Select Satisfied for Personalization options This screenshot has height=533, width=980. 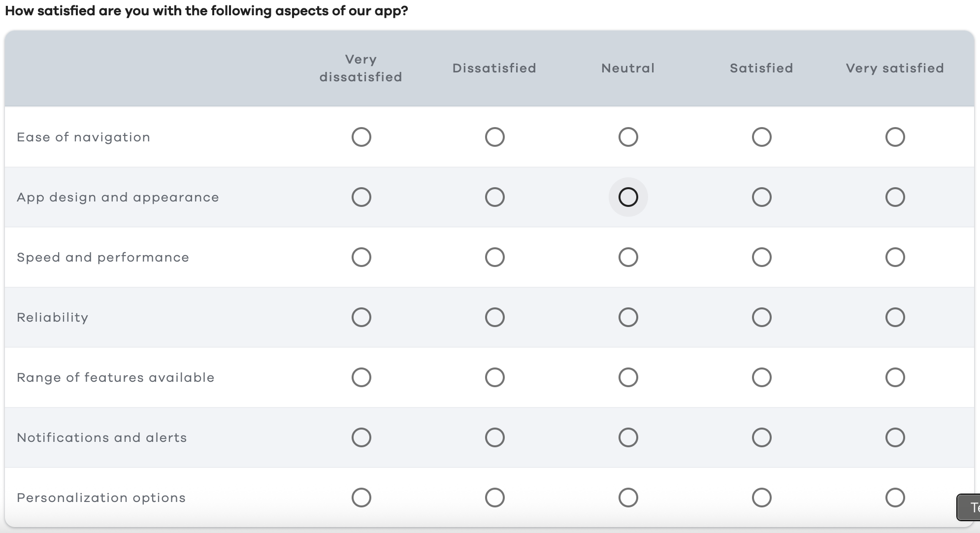[761, 498]
